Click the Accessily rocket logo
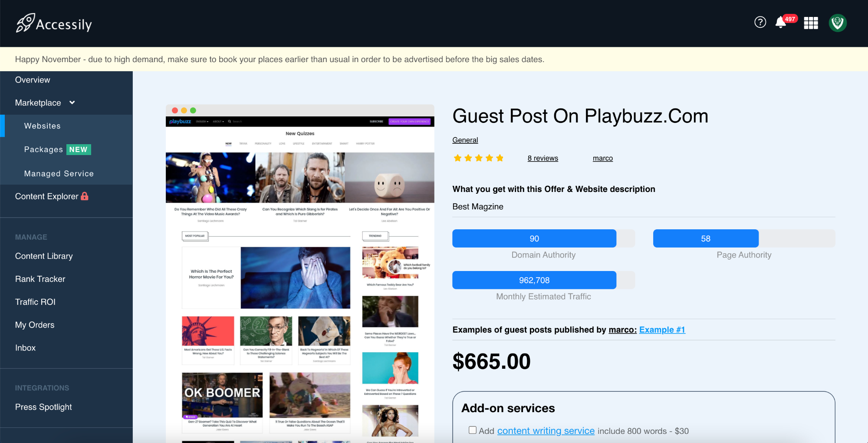The image size is (868, 443). click(54, 23)
